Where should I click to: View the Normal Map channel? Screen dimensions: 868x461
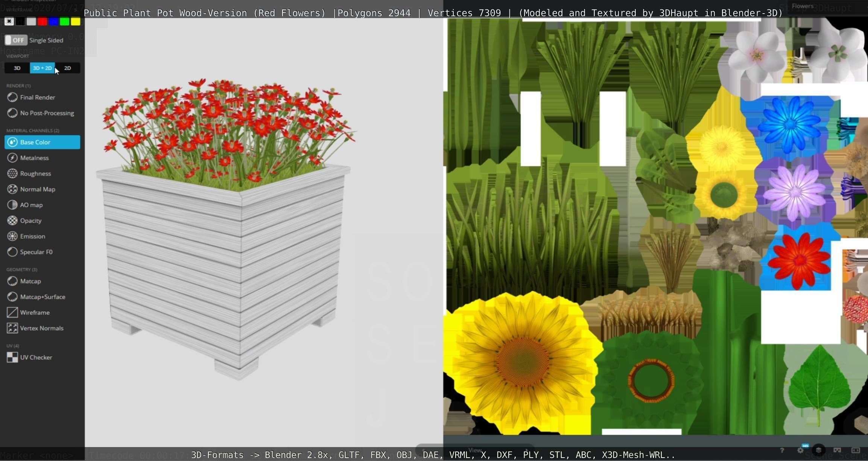point(42,189)
